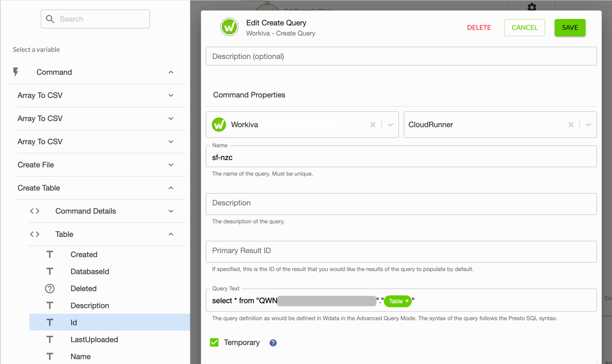Clear the Workiva connector selection

(373, 125)
